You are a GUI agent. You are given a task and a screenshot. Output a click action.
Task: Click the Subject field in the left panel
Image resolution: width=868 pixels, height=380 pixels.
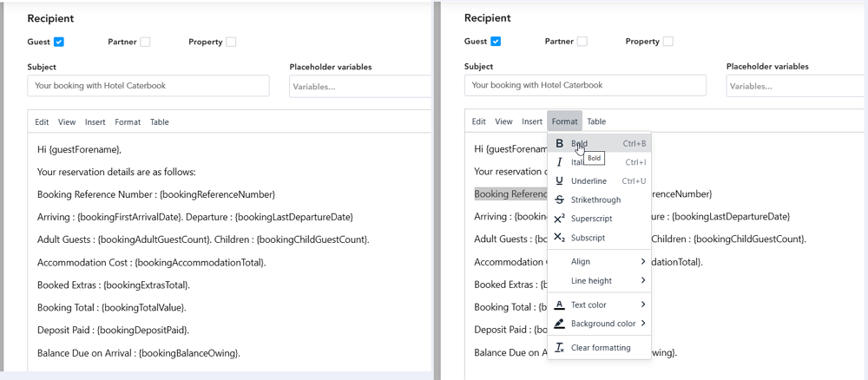148,86
